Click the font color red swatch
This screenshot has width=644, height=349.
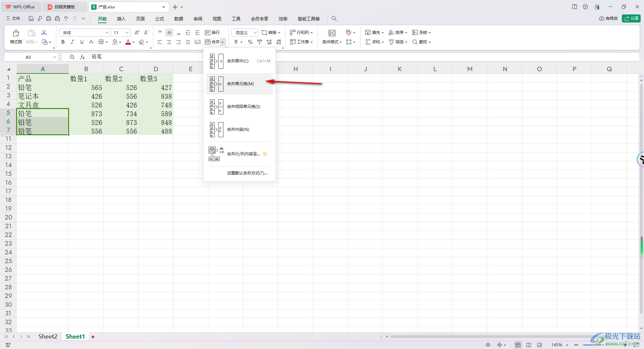pos(128,42)
